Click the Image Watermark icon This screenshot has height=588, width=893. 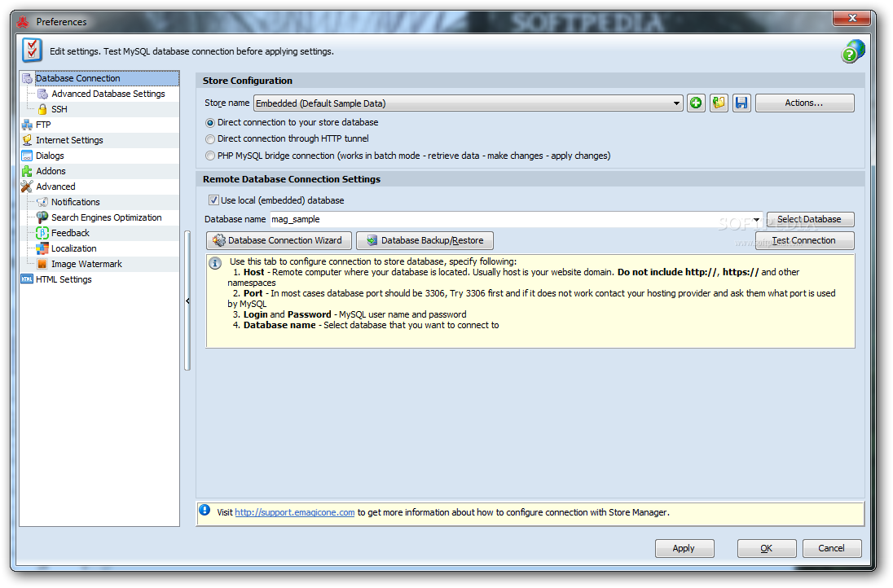pos(42,264)
